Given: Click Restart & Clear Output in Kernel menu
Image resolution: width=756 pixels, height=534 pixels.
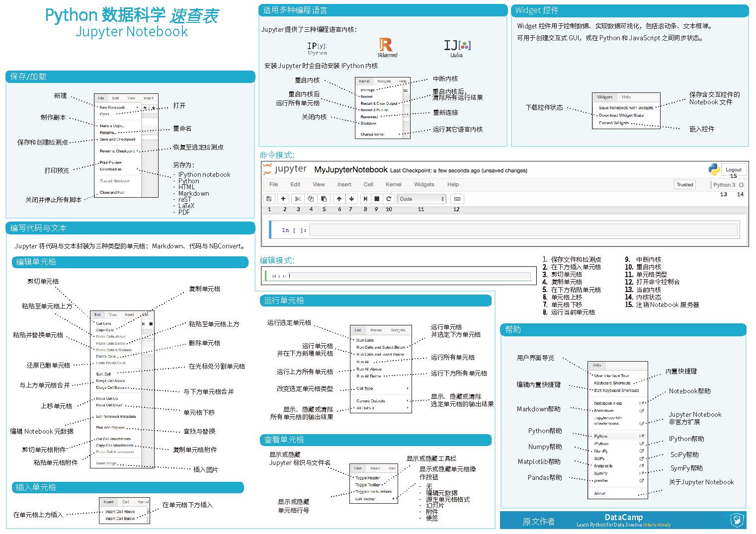Looking at the screenshot, I should [379, 103].
